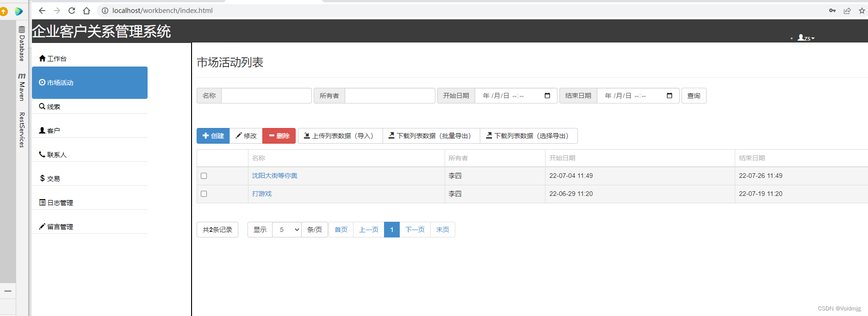Click the 上一页 pagination link
868x316 pixels.
tap(369, 230)
